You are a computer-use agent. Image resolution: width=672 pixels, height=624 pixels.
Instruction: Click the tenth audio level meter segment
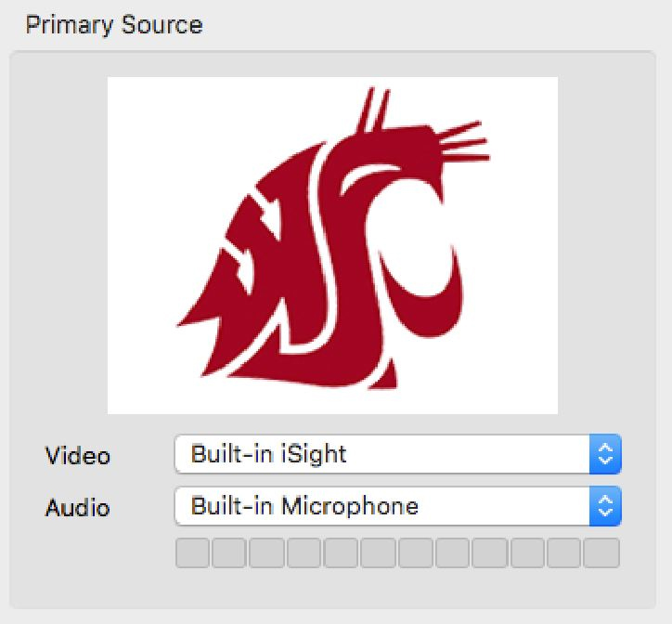527,553
